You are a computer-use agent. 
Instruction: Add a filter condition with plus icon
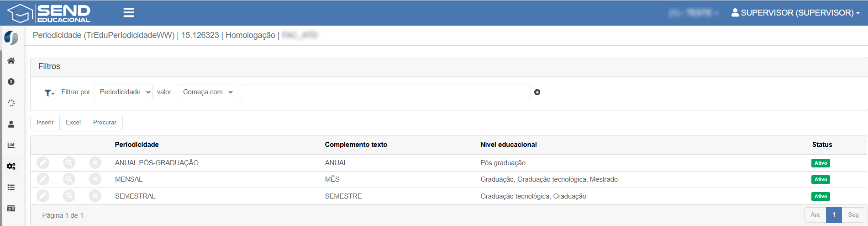point(537,92)
